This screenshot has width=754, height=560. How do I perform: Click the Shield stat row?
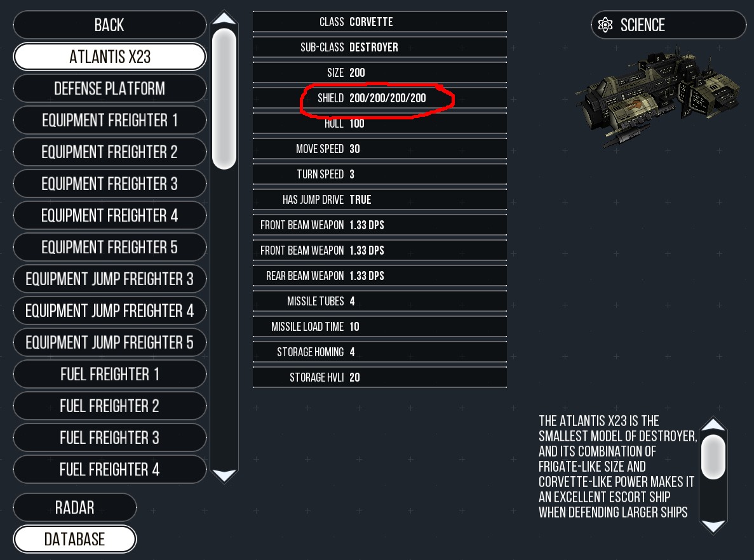pyautogui.click(x=380, y=98)
